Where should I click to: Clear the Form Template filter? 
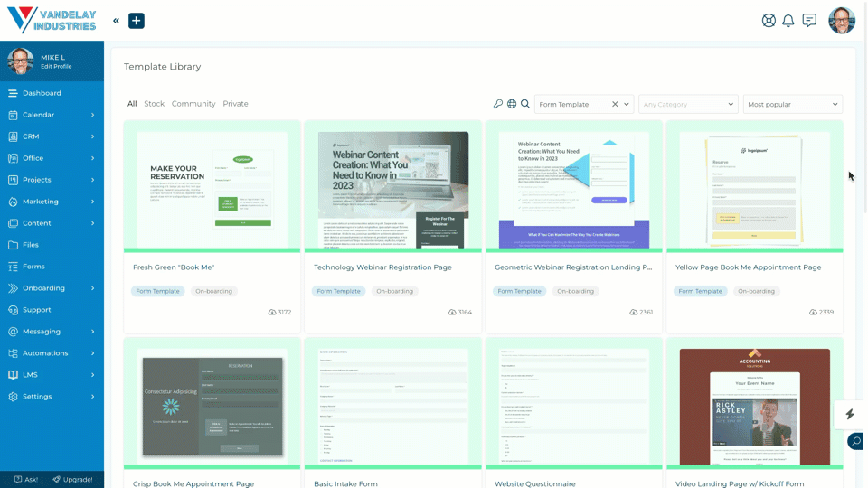pos(615,104)
